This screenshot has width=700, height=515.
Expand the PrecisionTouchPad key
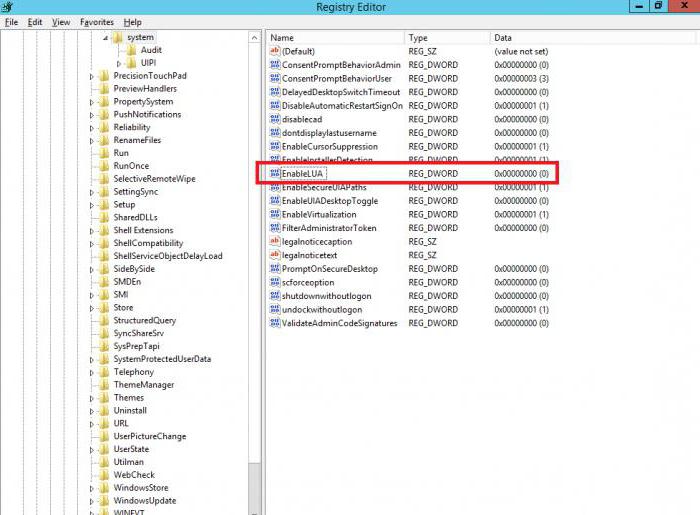pos(92,76)
